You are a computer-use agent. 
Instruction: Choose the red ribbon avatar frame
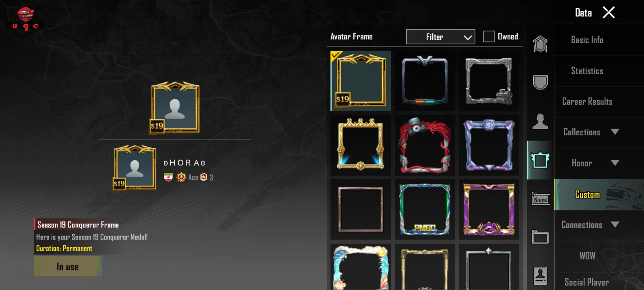425,145
